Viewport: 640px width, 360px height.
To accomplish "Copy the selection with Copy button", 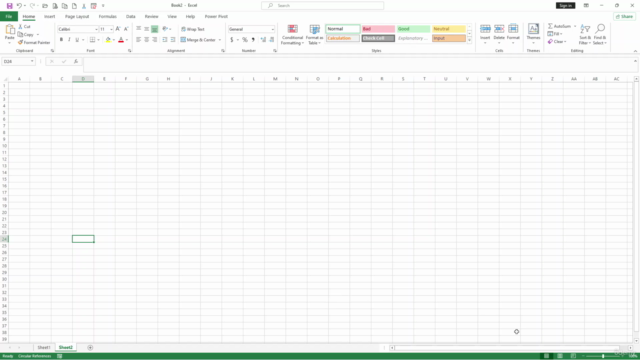I will click(26, 35).
